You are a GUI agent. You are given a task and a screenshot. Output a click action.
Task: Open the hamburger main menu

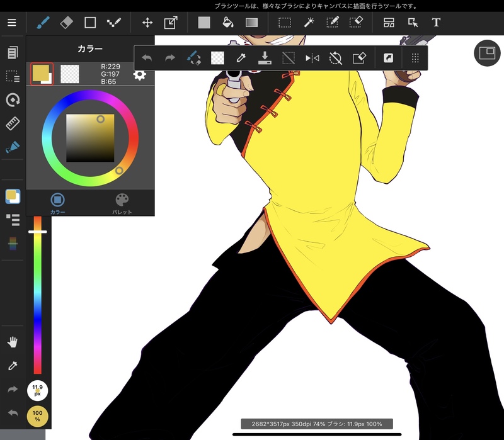(12, 23)
